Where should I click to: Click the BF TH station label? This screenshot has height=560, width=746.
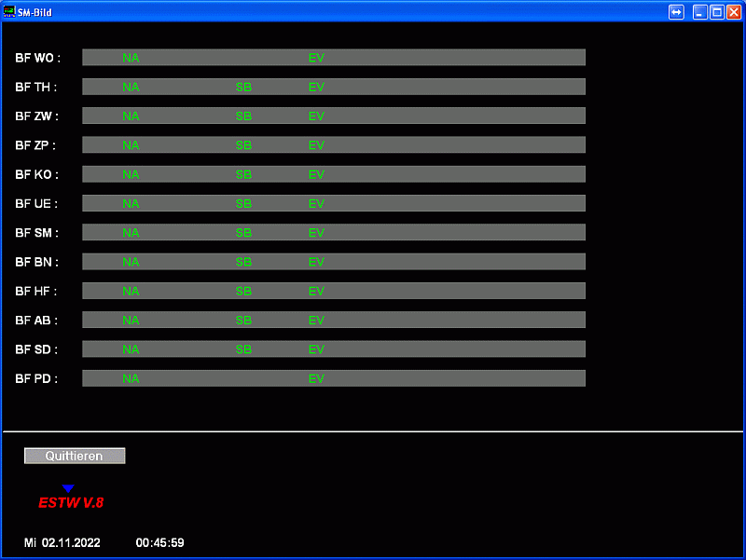[35, 87]
